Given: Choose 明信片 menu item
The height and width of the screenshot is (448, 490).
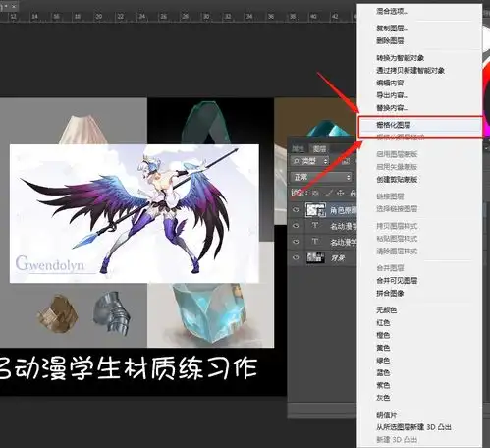Looking at the screenshot, I should (x=386, y=415).
